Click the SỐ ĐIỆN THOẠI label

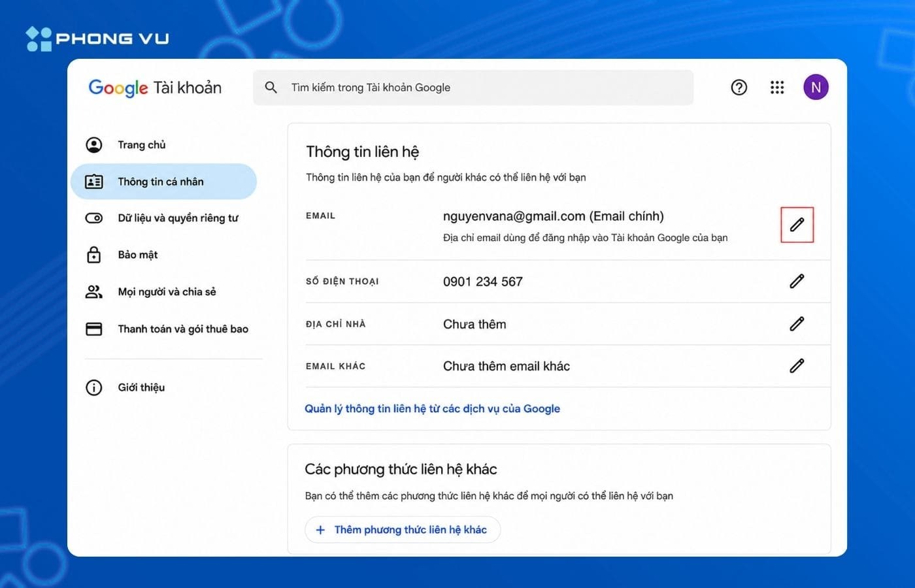pyautogui.click(x=342, y=282)
